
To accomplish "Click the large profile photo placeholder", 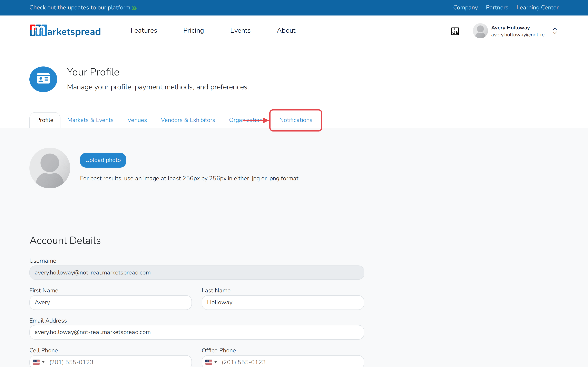I will coord(50,168).
